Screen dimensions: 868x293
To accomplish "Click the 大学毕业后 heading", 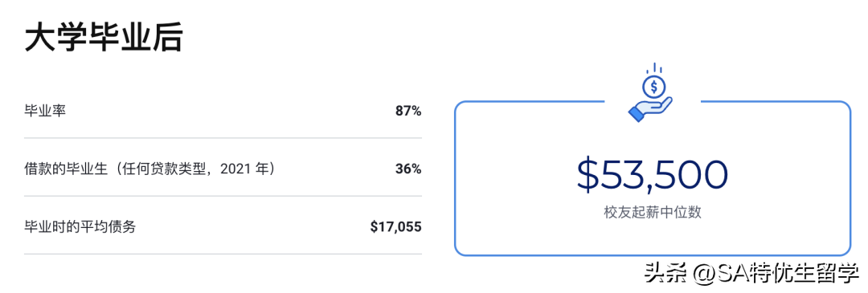I will [x=104, y=37].
